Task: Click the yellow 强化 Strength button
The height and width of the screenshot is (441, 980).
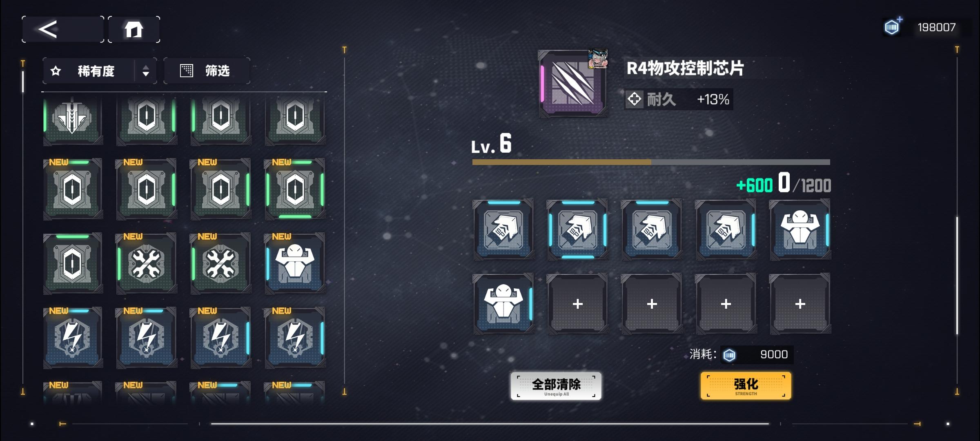Action: (746, 386)
